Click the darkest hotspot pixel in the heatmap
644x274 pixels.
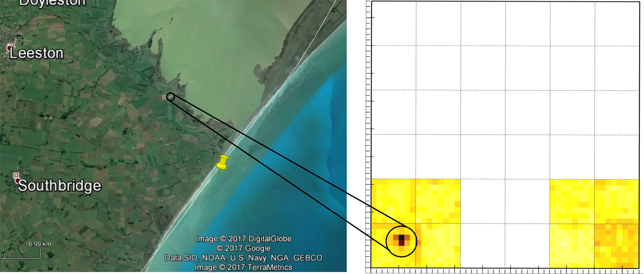coord(401,237)
